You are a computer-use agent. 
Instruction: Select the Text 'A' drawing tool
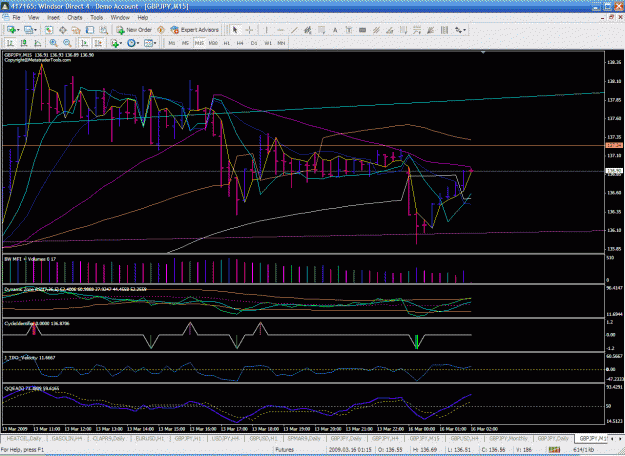(335, 30)
